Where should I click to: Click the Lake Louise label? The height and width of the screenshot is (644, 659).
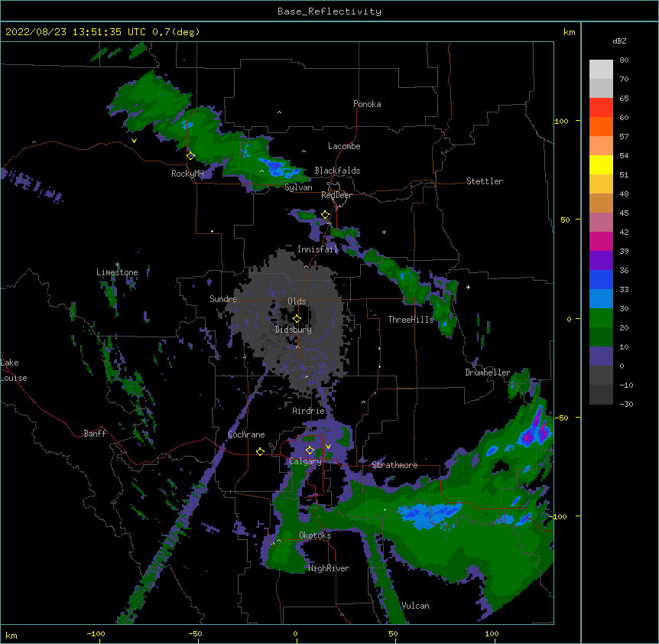(14, 370)
